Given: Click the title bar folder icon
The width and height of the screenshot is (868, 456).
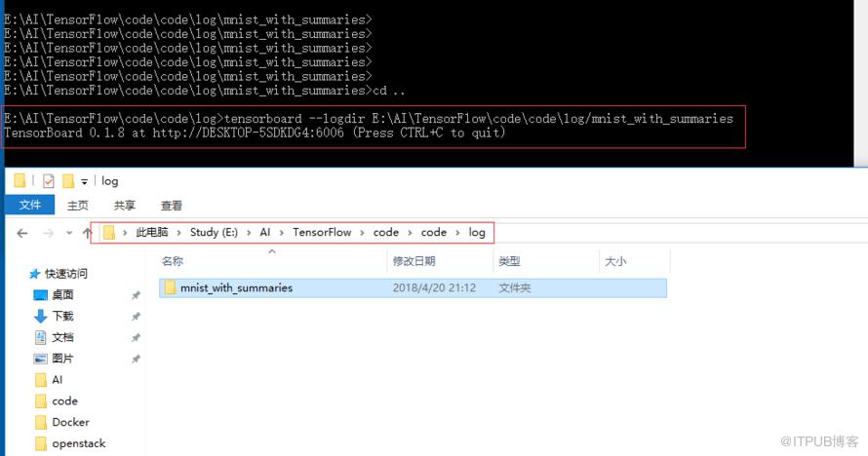Looking at the screenshot, I should coord(20,180).
